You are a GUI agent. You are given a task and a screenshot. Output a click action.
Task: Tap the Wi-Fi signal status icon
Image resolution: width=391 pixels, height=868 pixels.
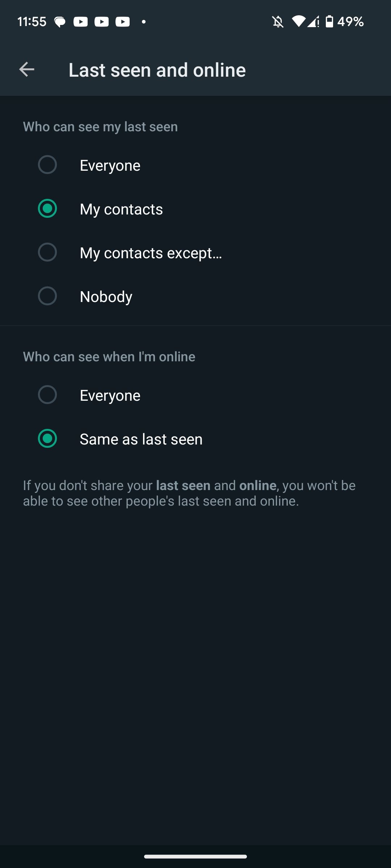[298, 22]
